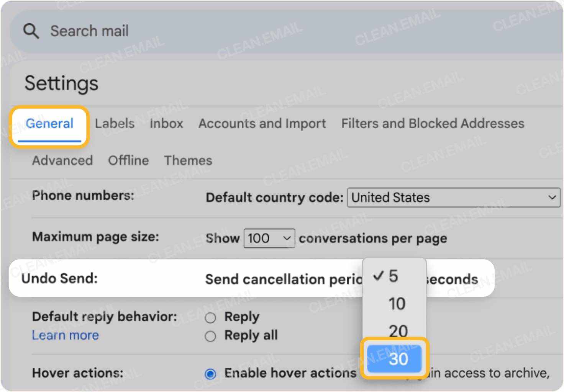The width and height of the screenshot is (564, 392).
Task: Open the conversations per page dropdown
Action: [x=269, y=238]
